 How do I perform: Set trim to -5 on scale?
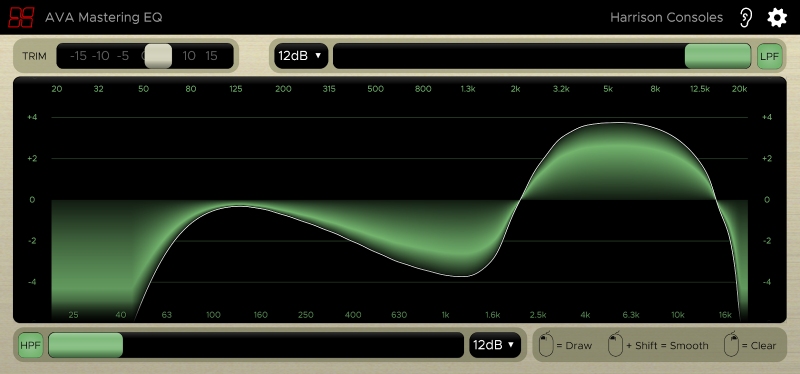pos(122,56)
